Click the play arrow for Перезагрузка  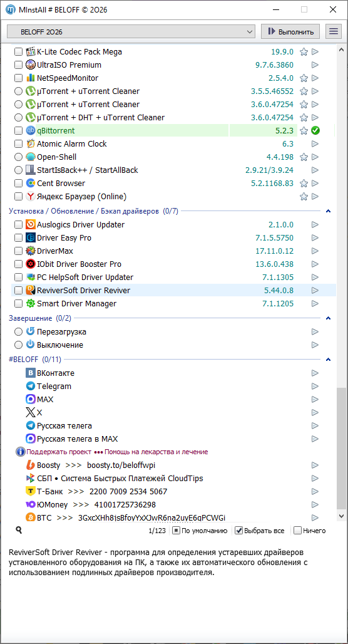[315, 331]
